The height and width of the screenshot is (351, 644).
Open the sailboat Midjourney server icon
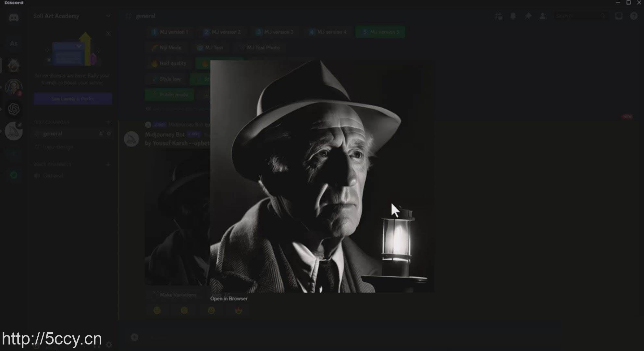14,131
